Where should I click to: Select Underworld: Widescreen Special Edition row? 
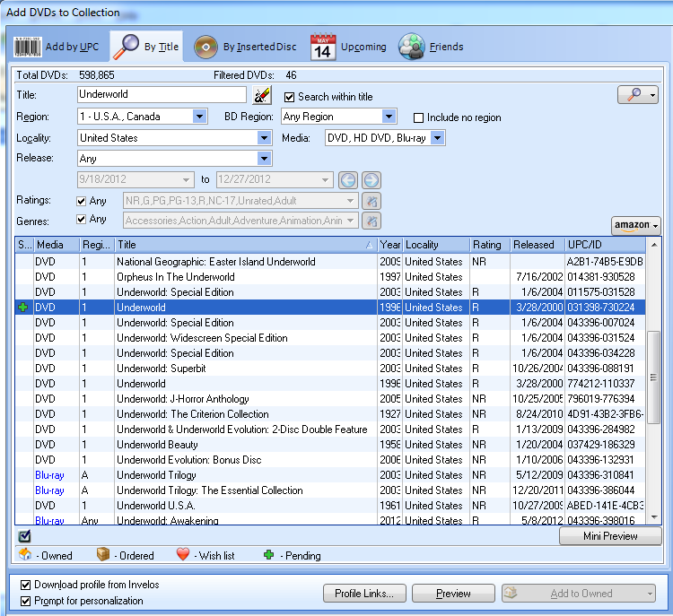point(330,338)
